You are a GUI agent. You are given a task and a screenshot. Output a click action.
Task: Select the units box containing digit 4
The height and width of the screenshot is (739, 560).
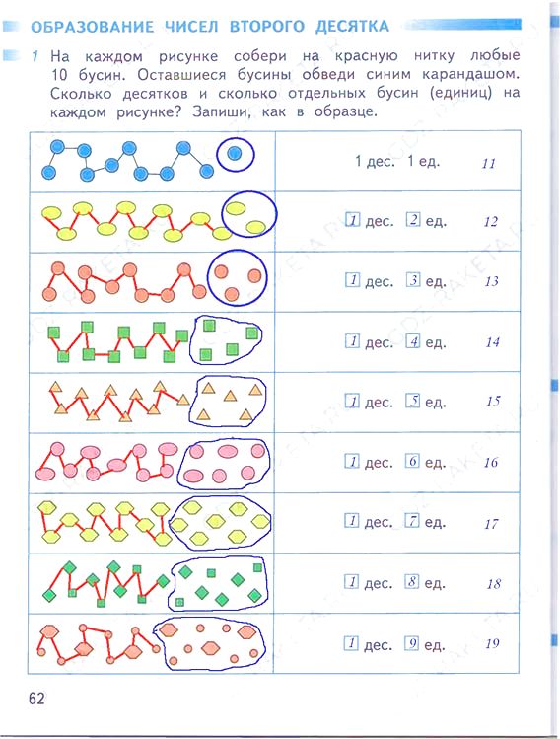[x=412, y=340]
